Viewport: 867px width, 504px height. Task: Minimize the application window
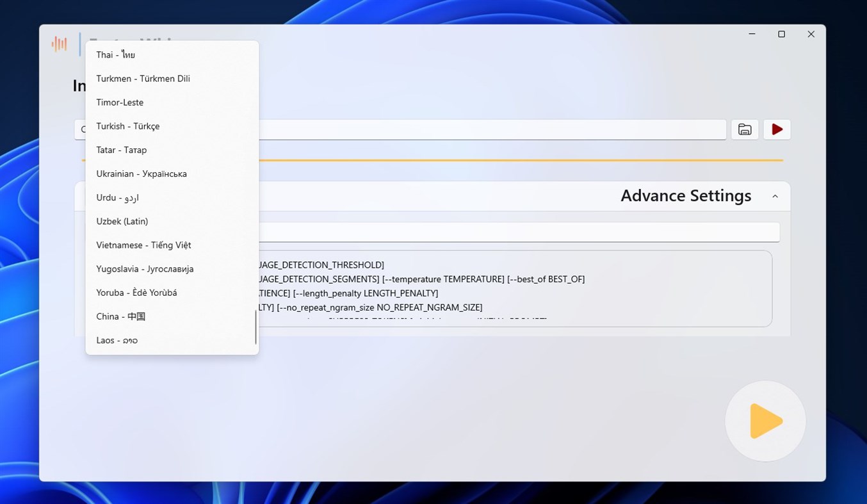(x=752, y=35)
